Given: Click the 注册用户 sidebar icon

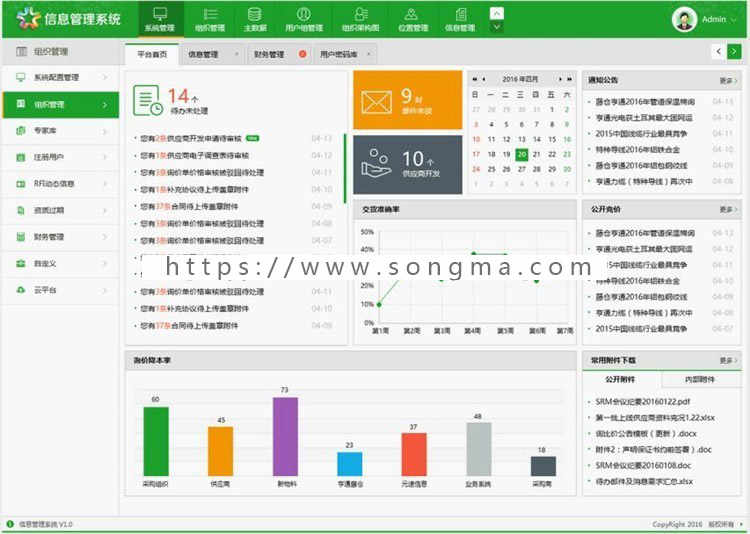Looking at the screenshot, I should click(x=21, y=157).
